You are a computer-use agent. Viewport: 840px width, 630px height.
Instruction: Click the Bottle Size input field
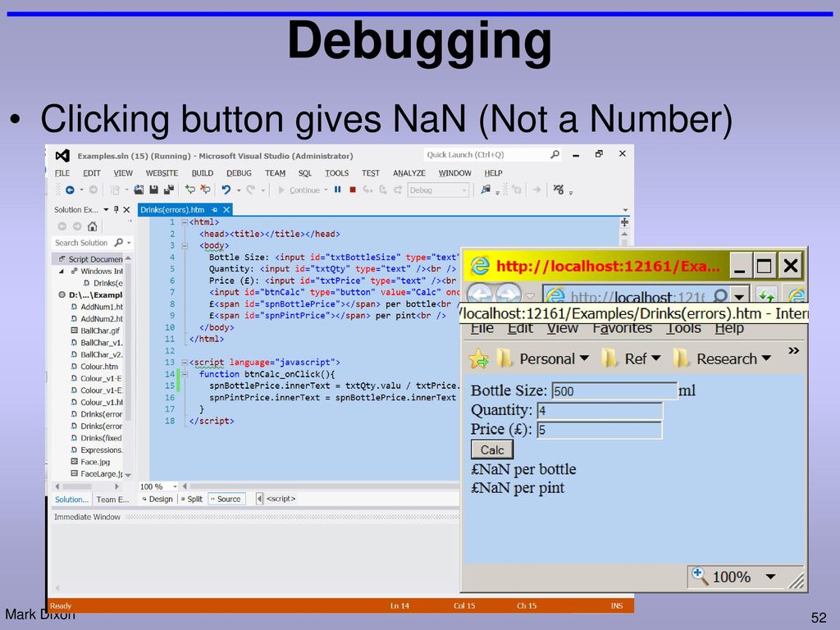(614, 391)
